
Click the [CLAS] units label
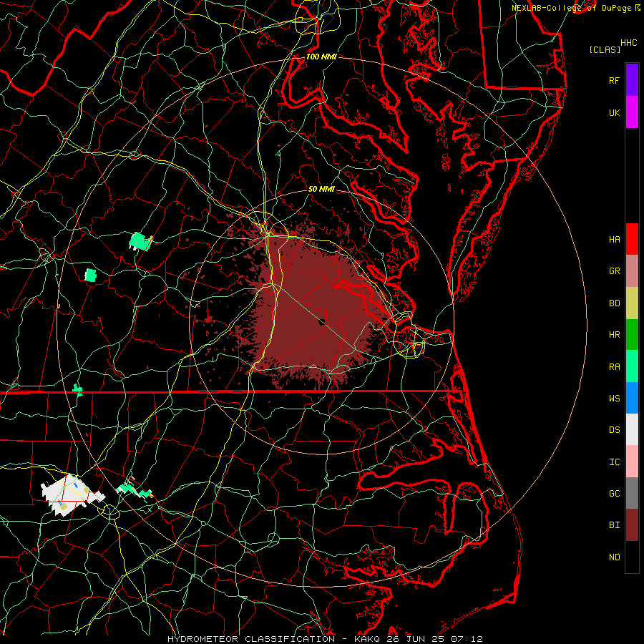coord(605,49)
